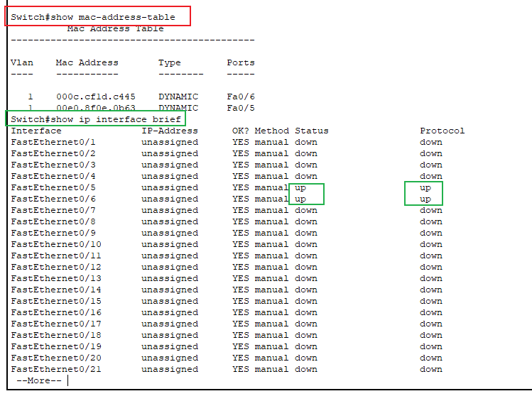
Task: Click Protocol 'up' for FastEthernet0/5
Action: tap(425, 188)
